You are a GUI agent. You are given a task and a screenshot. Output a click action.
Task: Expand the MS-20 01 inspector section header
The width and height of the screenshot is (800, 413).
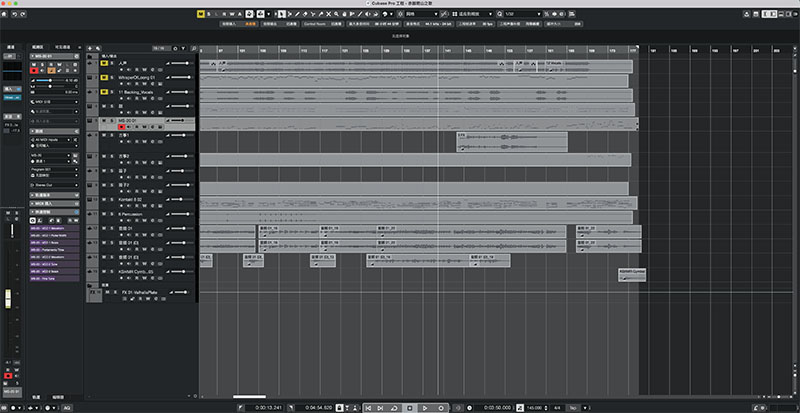point(55,56)
